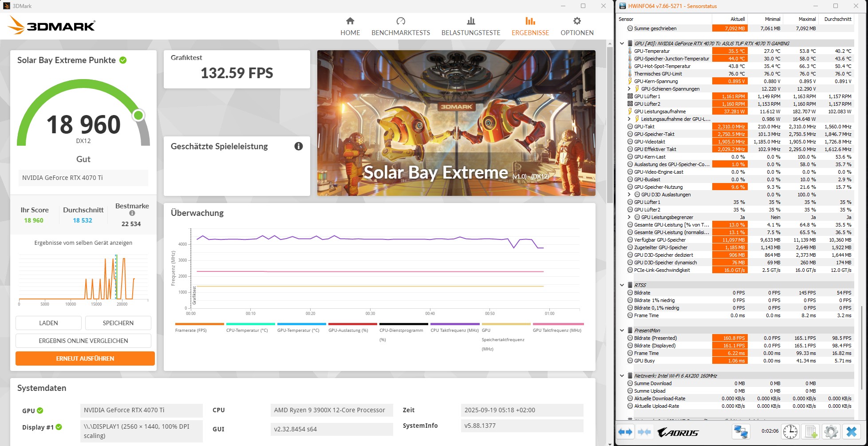868x446 pixels.
Task: Click thermometer icon for GPU-Hot-Spot-Temperatur
Action: coord(630,66)
